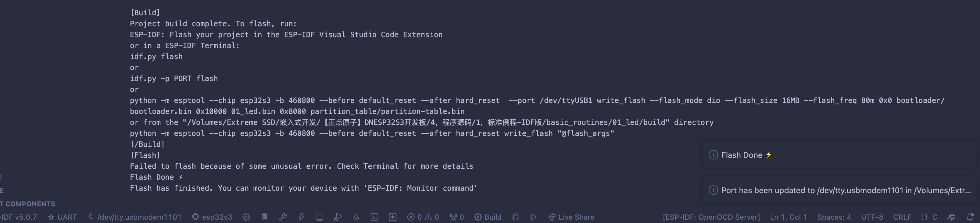Open the ESP-IDF terminal icon
The image size is (980, 223).
pos(374,217)
